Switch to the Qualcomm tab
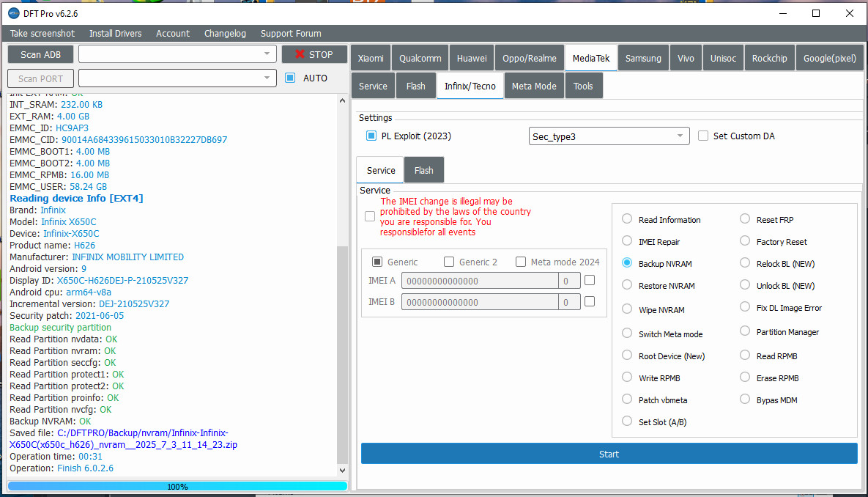The width and height of the screenshot is (868, 497). 420,58
